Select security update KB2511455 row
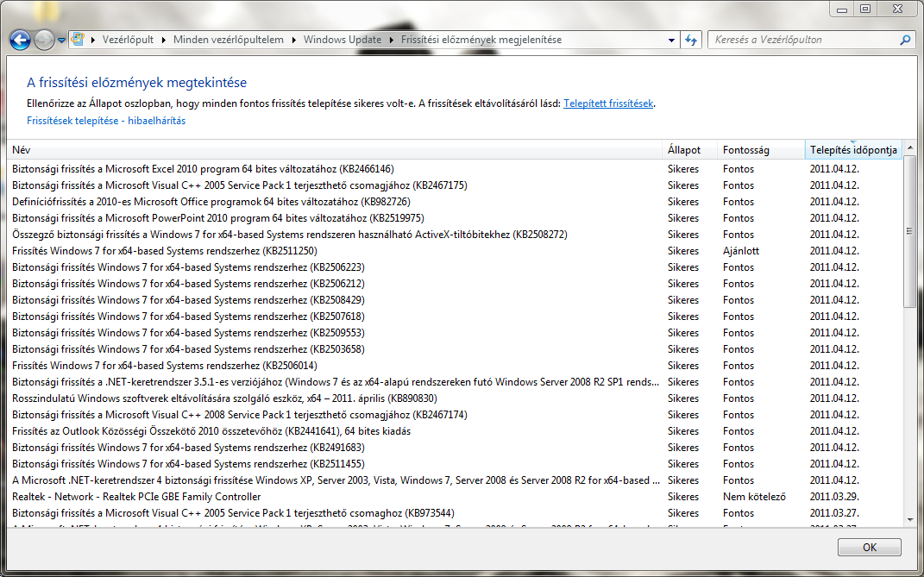Image resolution: width=924 pixels, height=577 pixels. point(455,464)
